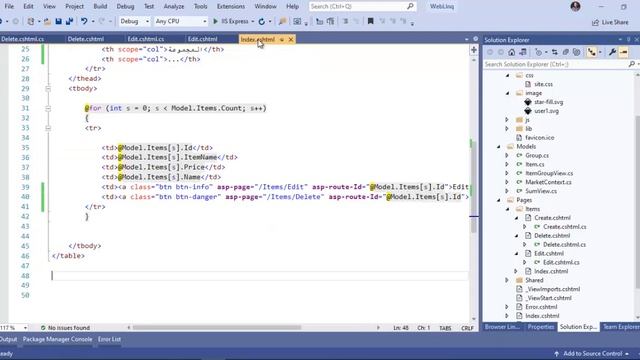The height and width of the screenshot is (360, 640).
Task: Click the Add to Source Control up arrow
Action: [556, 353]
